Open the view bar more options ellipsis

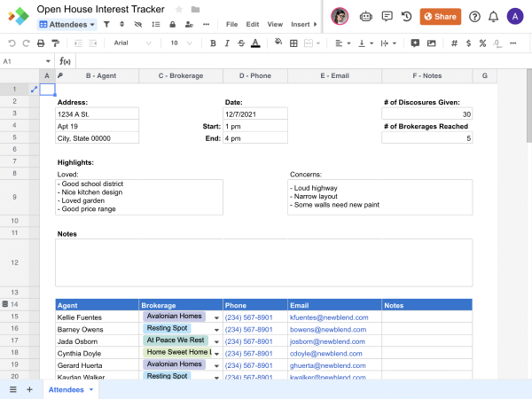point(206,25)
